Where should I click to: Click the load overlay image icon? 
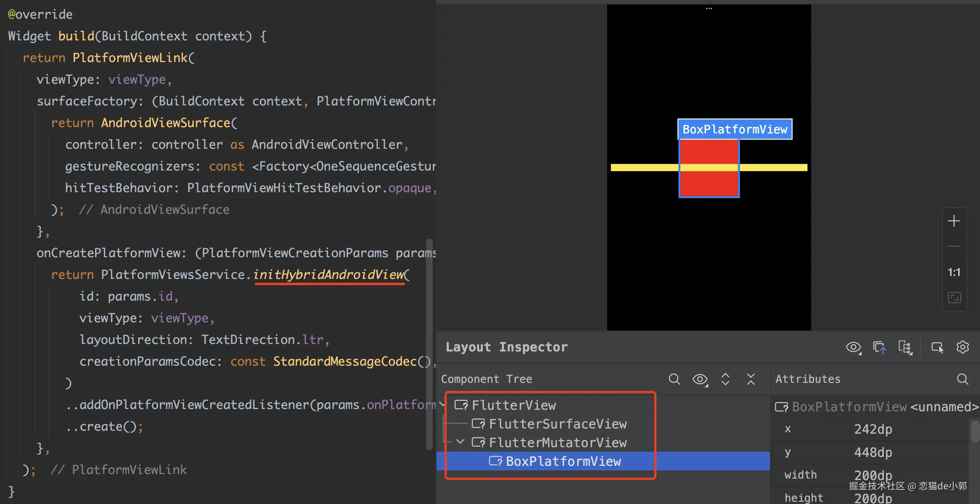click(879, 347)
